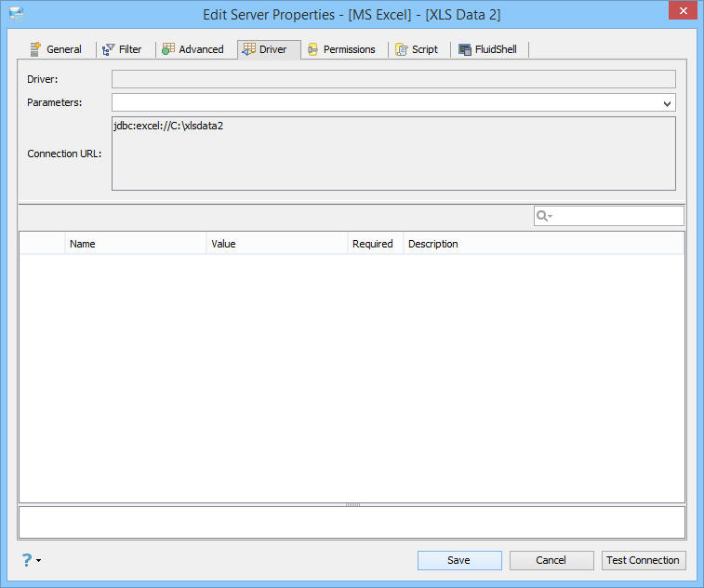Open the General tab

(56, 49)
